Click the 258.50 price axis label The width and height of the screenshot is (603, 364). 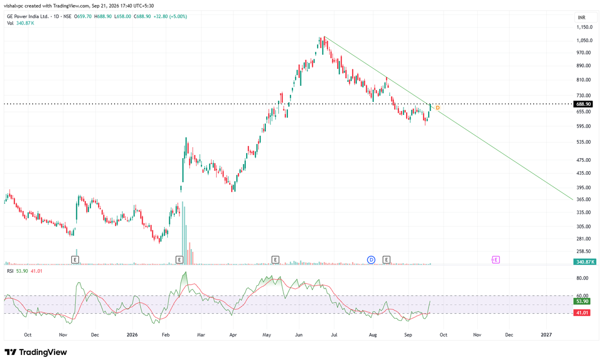(x=584, y=252)
